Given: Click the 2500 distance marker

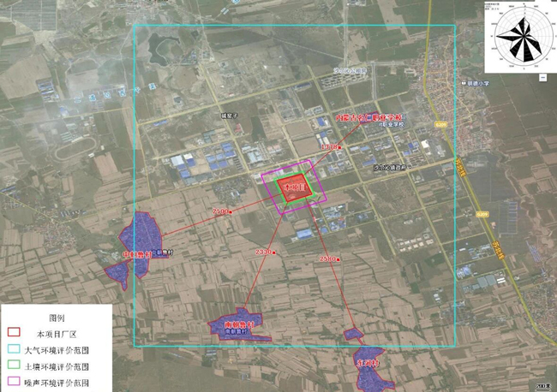Looking at the screenshot, I should click(328, 258).
